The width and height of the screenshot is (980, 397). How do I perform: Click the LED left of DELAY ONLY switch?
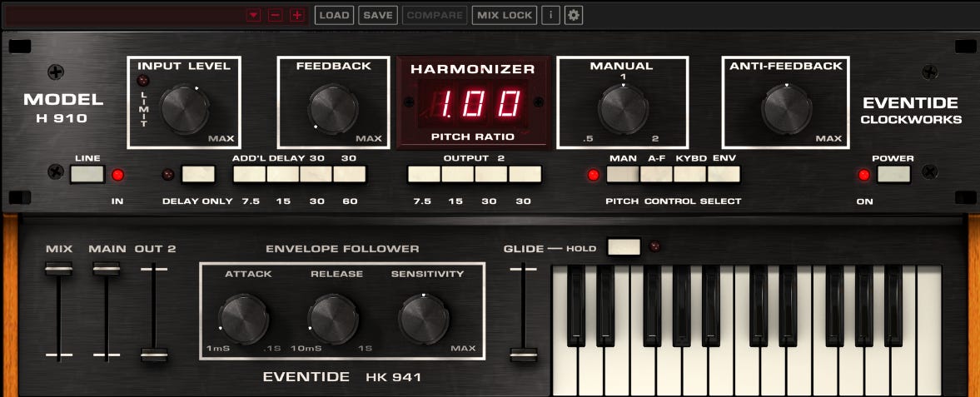167,175
